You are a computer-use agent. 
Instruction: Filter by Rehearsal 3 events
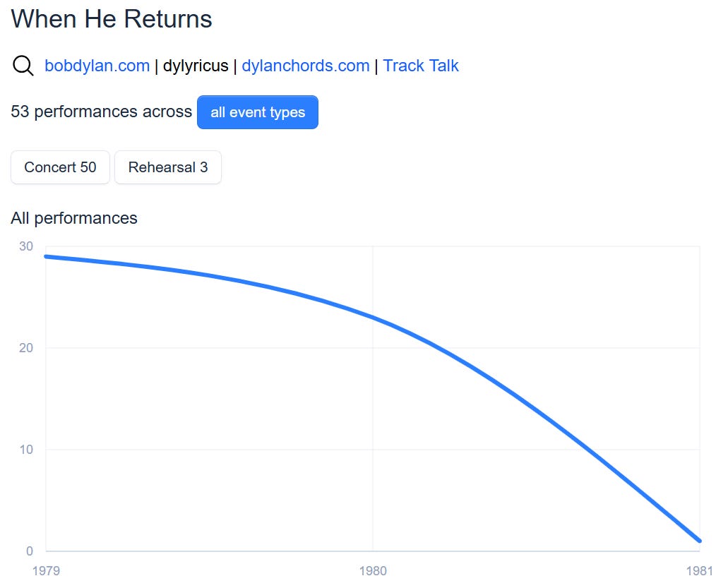pos(168,167)
